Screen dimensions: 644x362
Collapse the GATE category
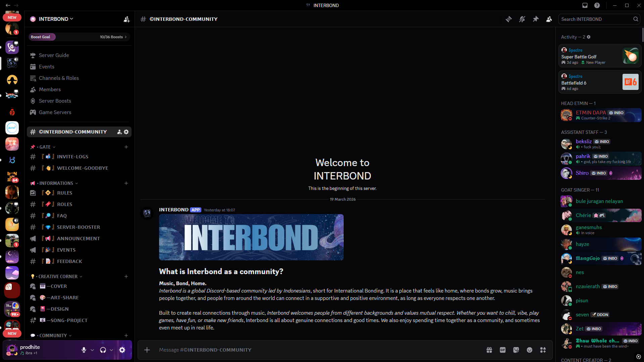pyautogui.click(x=45, y=147)
